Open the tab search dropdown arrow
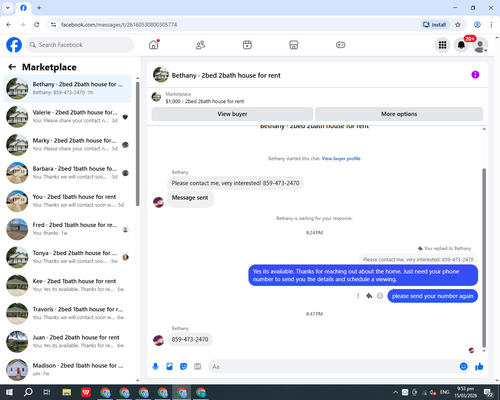This screenshot has height=400, width=500. 8,8
